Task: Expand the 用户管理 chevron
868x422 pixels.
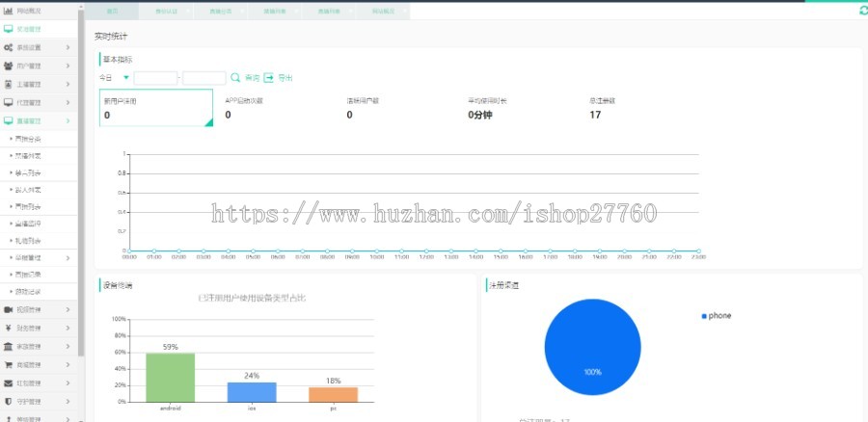Action: click(68, 66)
